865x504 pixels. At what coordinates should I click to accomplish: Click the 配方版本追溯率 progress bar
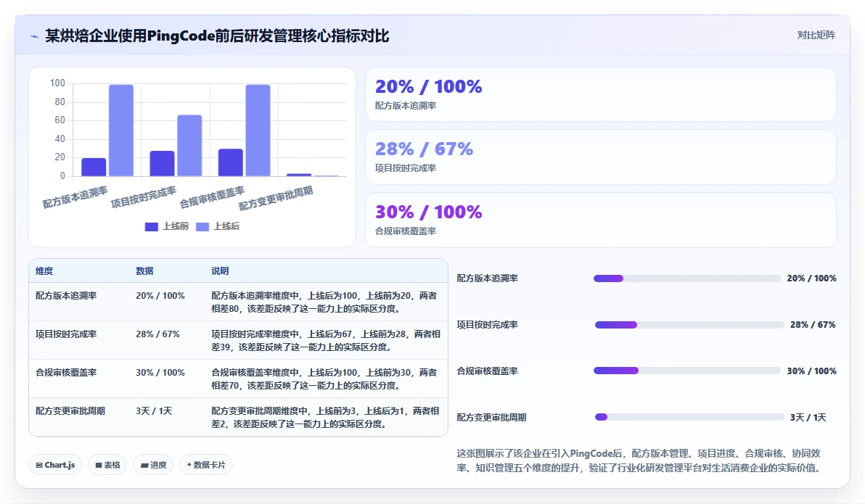tap(686, 278)
